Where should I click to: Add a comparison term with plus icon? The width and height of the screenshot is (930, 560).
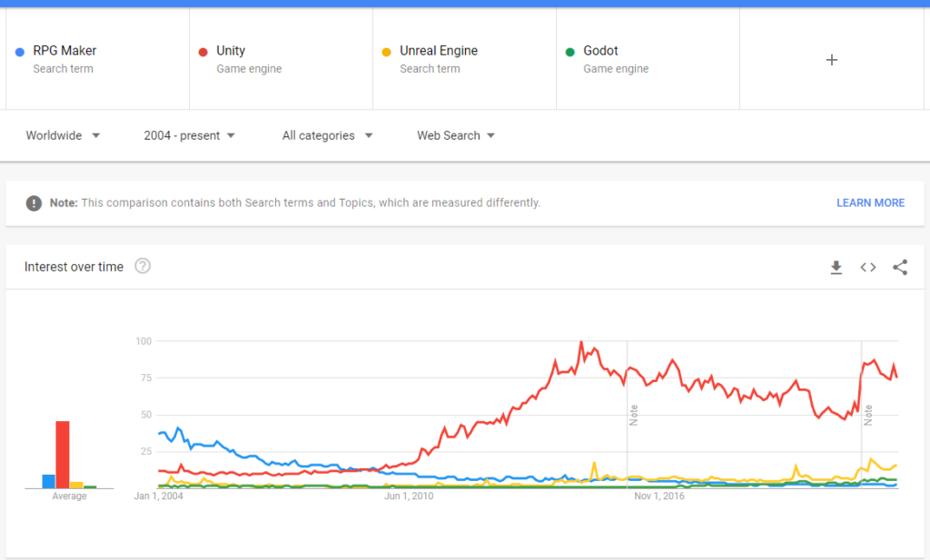click(832, 60)
